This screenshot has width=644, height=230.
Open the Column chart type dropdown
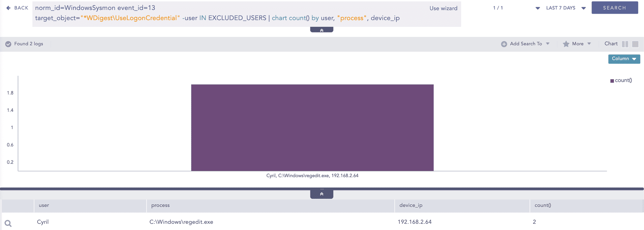[x=624, y=59]
